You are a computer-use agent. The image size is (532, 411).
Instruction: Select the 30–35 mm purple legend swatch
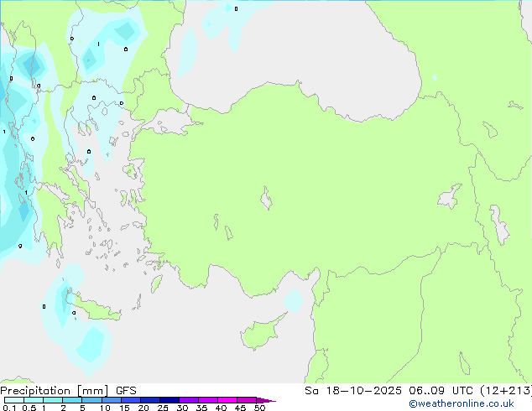(x=189, y=400)
